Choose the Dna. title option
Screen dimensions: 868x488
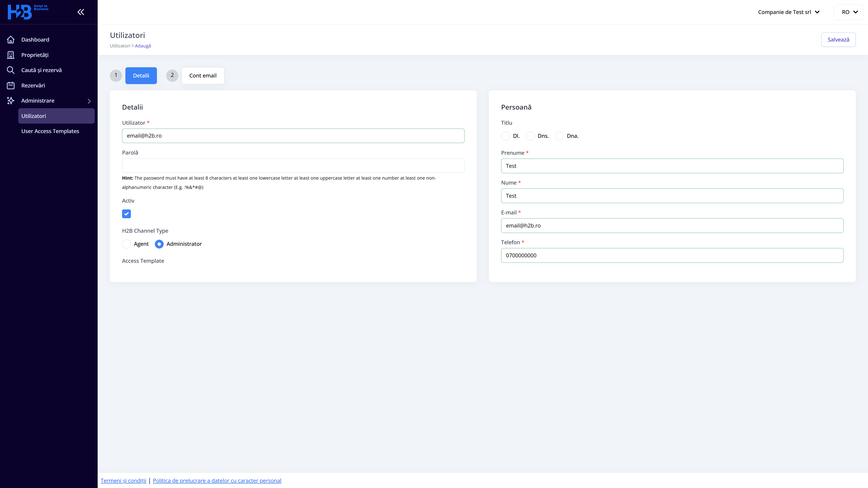pos(559,136)
